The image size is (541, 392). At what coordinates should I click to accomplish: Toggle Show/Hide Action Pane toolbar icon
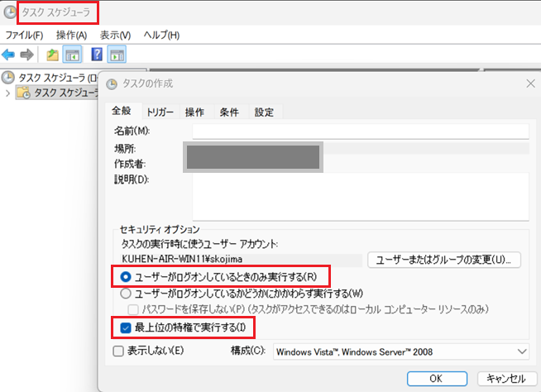(x=117, y=55)
